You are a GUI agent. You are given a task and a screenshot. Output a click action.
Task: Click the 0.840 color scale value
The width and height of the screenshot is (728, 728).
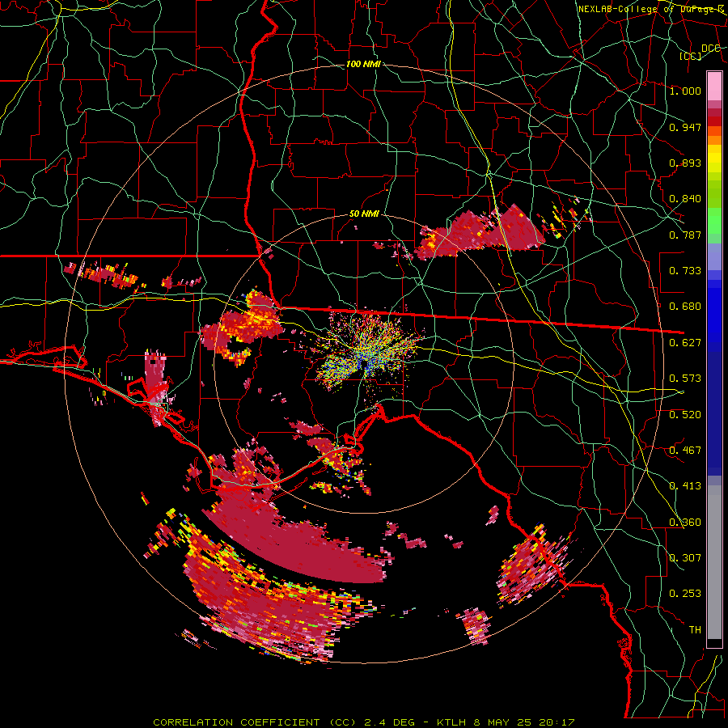[685, 199]
